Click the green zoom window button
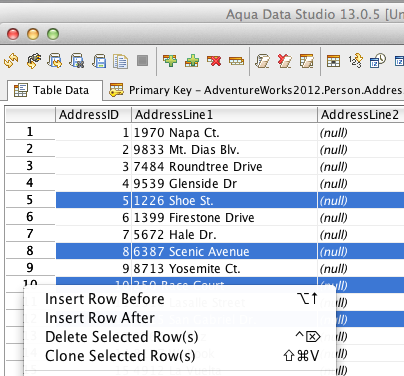404x376 pixels. [53, 34]
